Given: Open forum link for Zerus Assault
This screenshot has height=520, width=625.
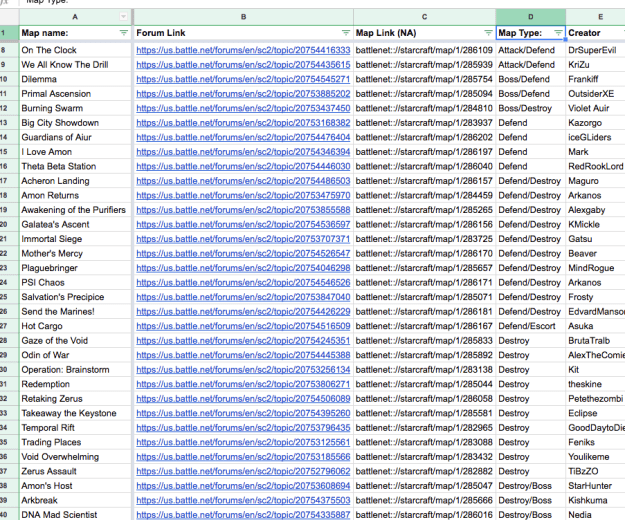Looking at the screenshot, I should [243, 471].
